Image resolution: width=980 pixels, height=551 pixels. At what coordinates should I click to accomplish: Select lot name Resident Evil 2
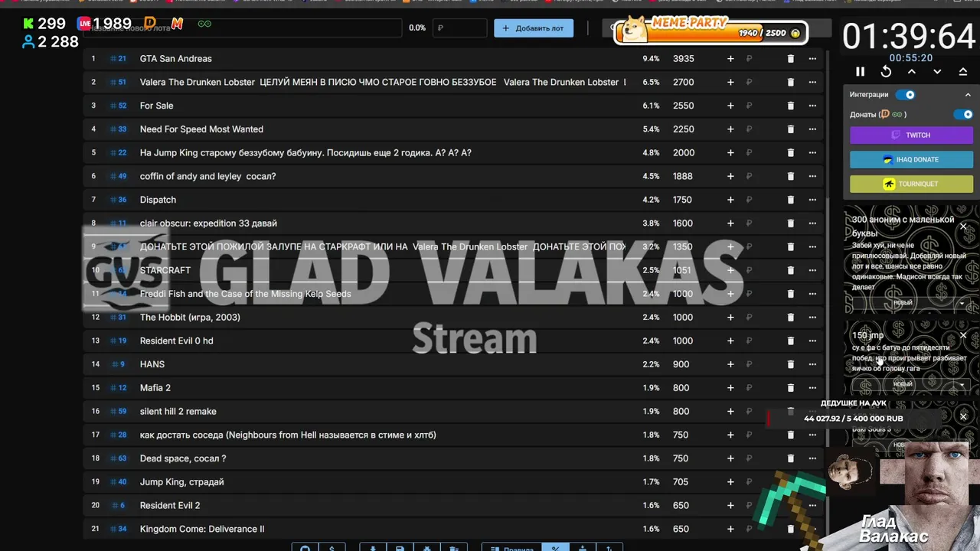point(170,506)
